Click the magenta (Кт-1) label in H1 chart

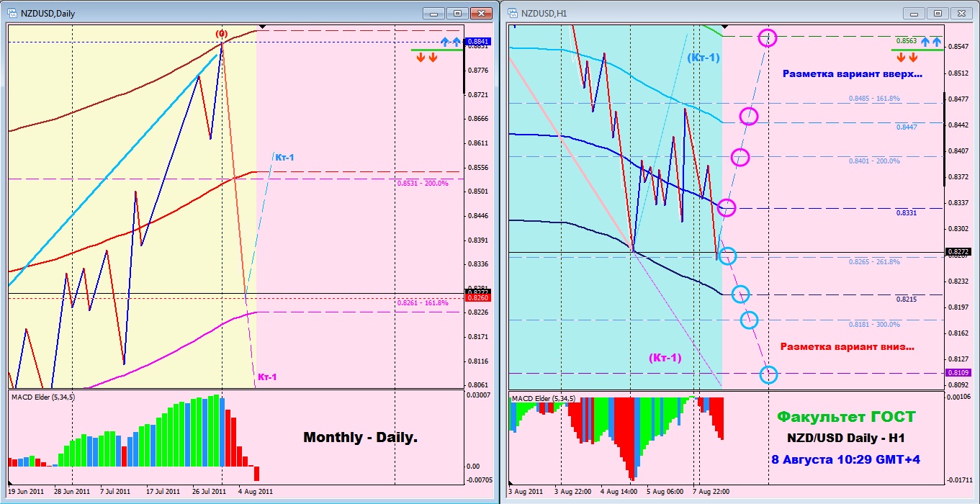click(665, 357)
